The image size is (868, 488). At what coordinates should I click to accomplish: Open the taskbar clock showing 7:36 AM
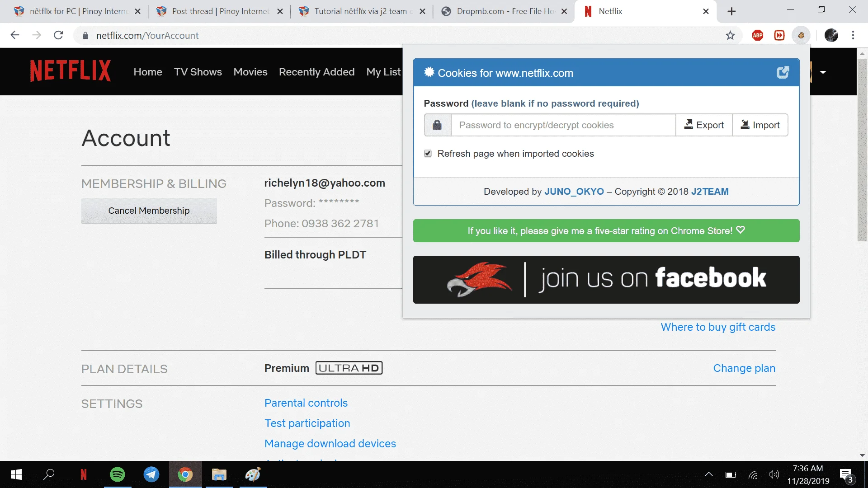(x=808, y=474)
